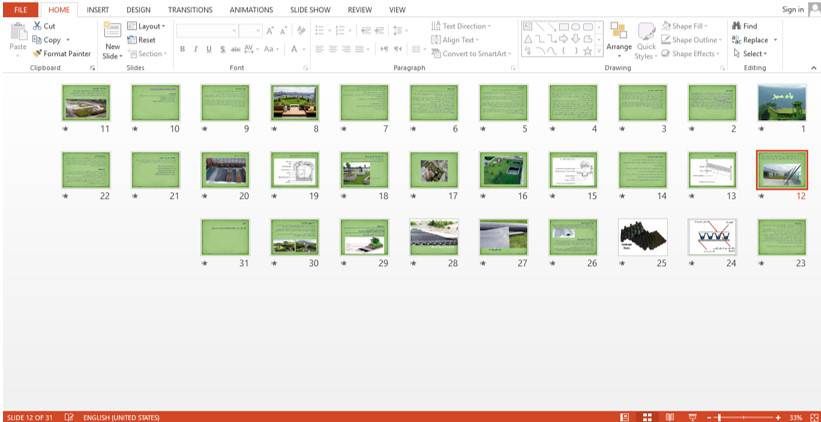Open Paragraph dialog launcher

point(514,68)
